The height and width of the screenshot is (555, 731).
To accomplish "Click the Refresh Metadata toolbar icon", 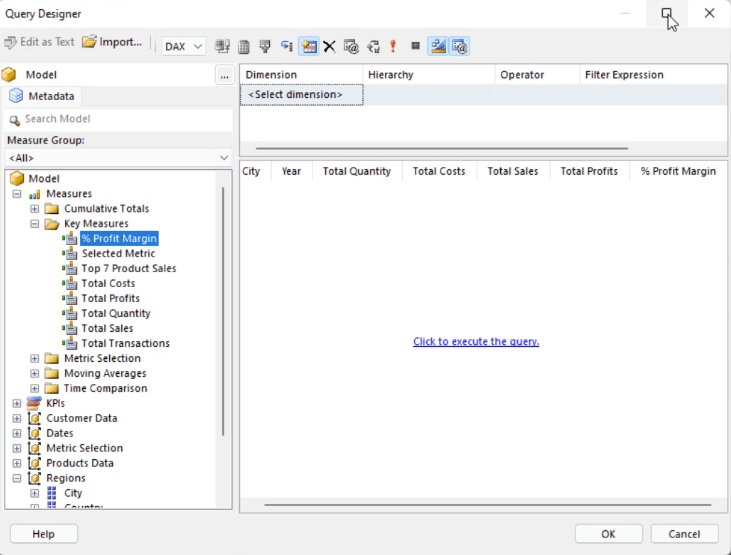I will click(x=222, y=46).
